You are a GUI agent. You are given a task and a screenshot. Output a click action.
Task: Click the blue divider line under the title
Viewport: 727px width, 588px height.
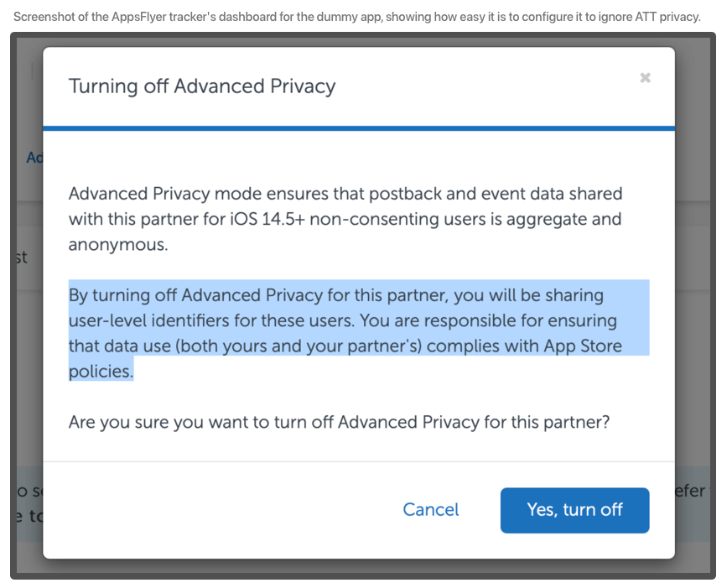point(359,128)
